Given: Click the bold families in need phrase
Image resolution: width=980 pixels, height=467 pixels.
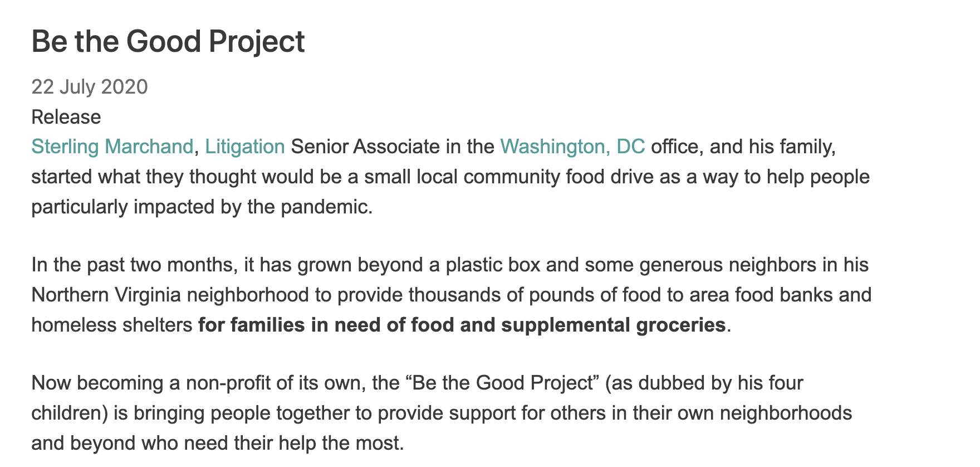Looking at the screenshot, I should 462,325.
